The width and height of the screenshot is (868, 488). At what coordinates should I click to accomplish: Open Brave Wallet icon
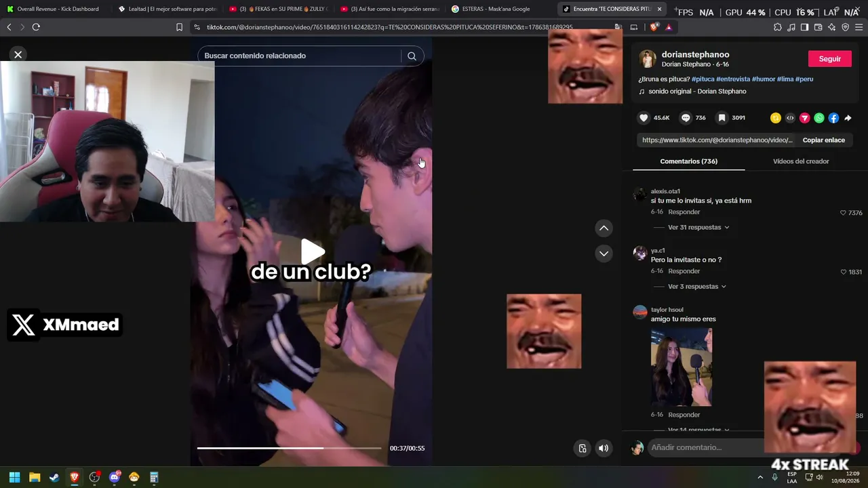click(818, 27)
